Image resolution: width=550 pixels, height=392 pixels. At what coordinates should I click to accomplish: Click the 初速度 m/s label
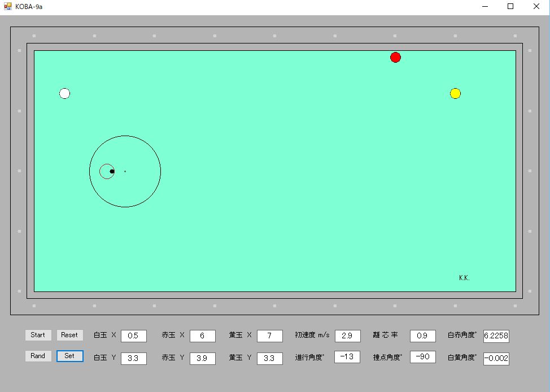click(x=312, y=335)
